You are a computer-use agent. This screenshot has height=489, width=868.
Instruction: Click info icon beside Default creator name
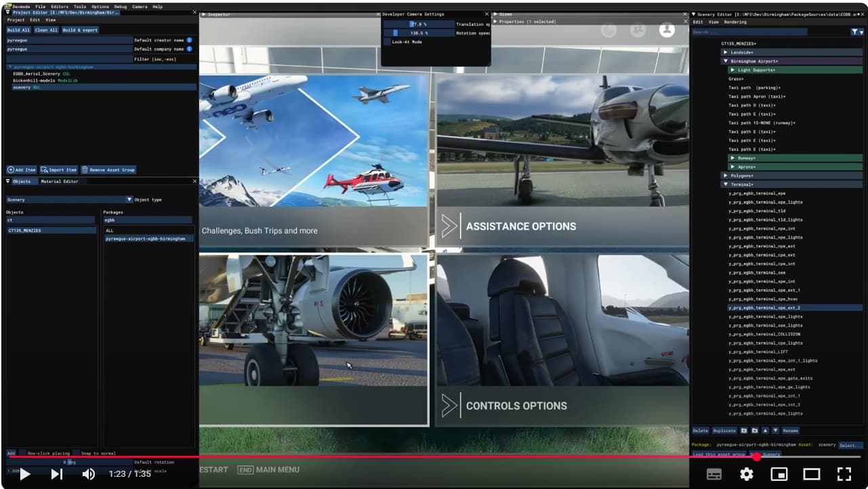coord(189,40)
